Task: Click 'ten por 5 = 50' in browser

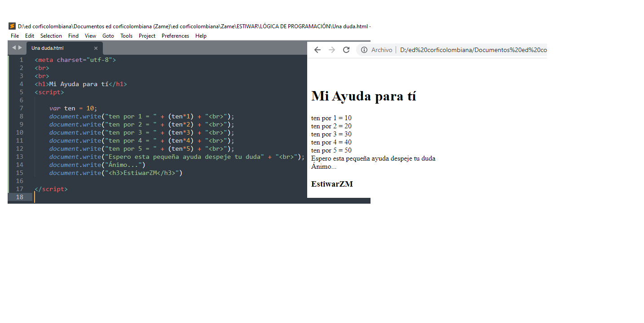Action: (x=331, y=150)
